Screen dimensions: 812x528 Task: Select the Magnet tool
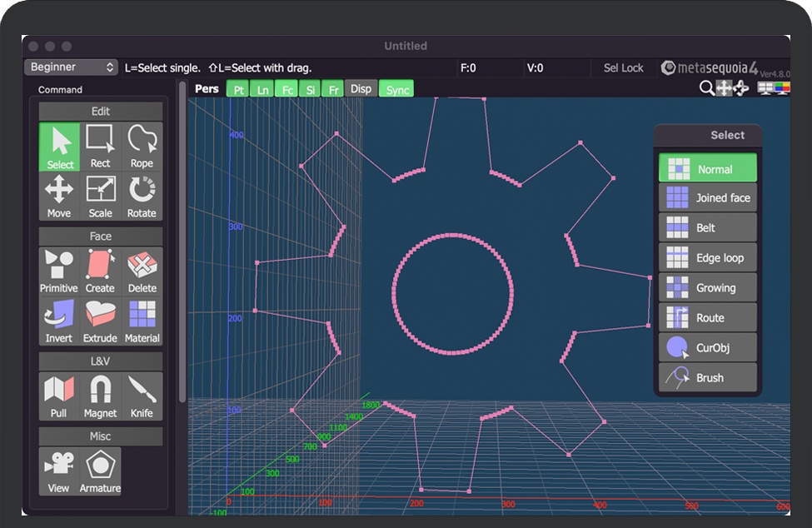[100, 396]
